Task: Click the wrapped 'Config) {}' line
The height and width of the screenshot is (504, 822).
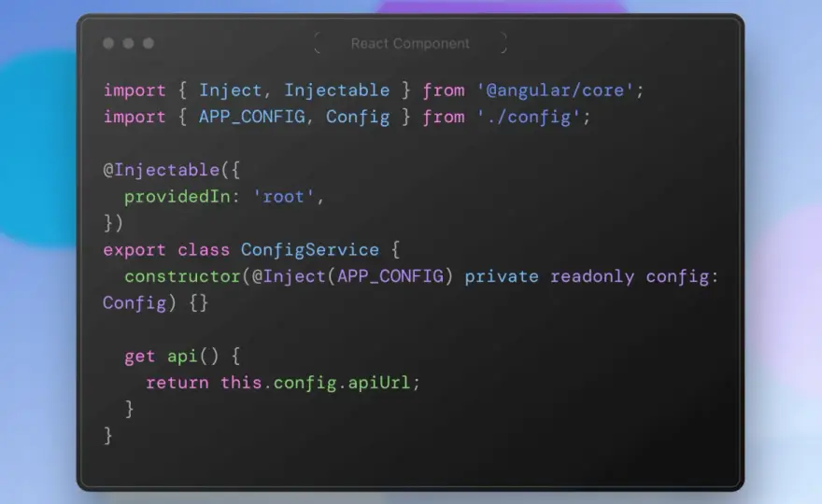Action: 156,302
